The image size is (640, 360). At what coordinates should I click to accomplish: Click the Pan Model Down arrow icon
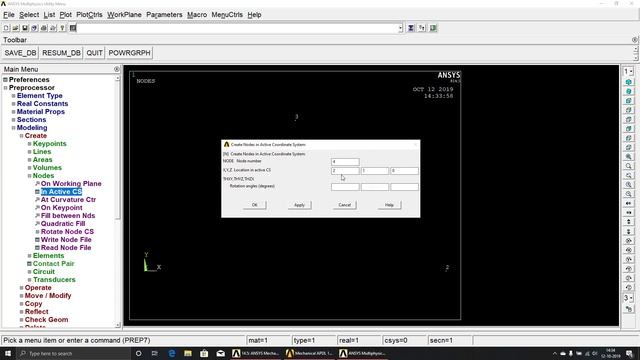(x=629, y=231)
